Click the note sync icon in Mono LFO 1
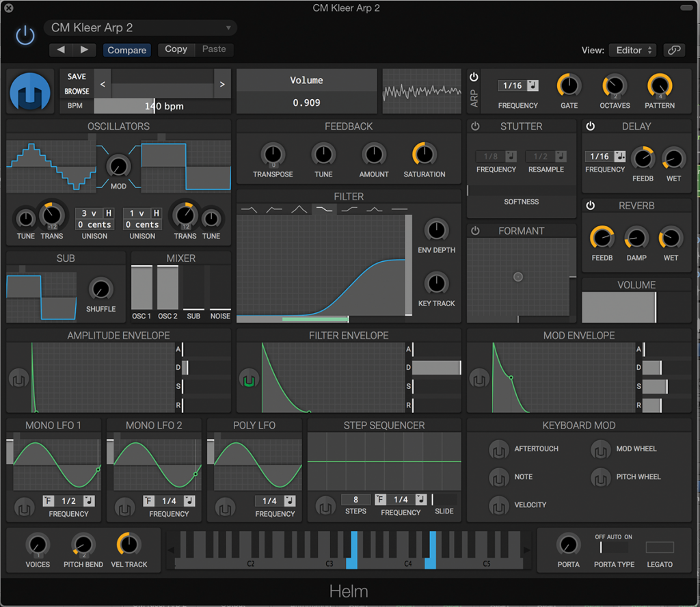 point(90,501)
